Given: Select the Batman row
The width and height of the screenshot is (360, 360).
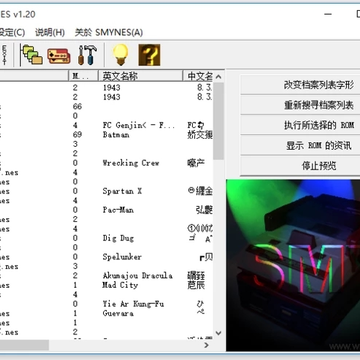Looking at the screenshot, I should coord(107,135).
